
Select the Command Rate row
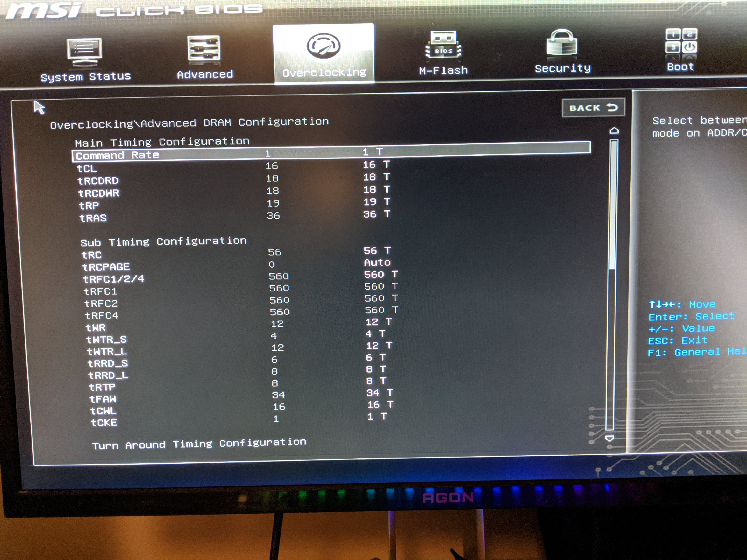[117, 155]
